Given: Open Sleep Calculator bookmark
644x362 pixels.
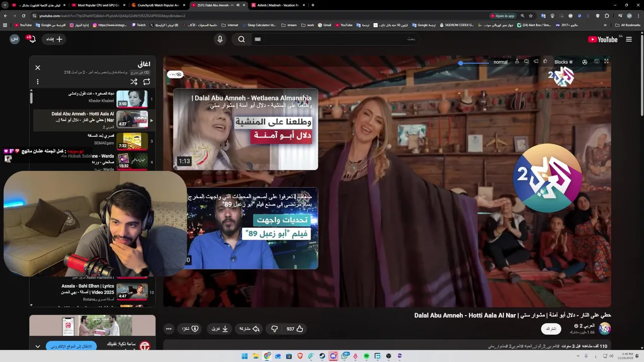Looking at the screenshot, I should [259, 25].
